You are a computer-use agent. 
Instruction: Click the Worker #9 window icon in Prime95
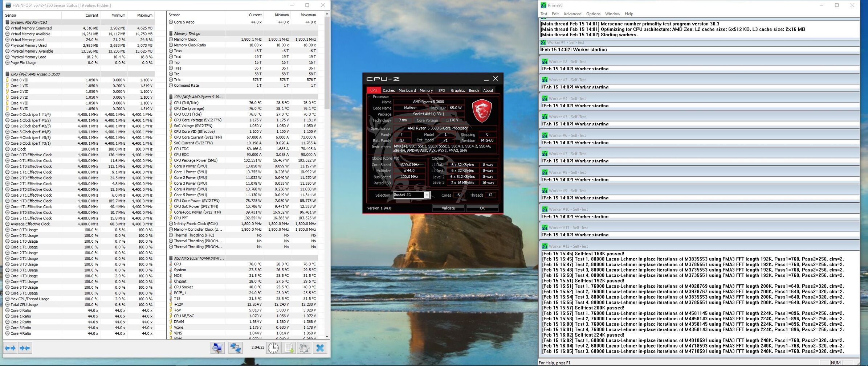[x=545, y=190]
